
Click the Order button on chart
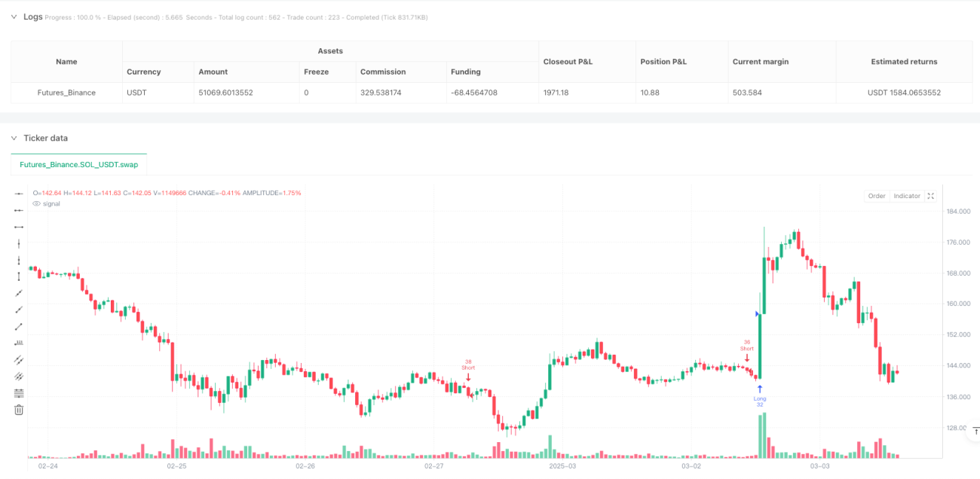click(x=877, y=196)
